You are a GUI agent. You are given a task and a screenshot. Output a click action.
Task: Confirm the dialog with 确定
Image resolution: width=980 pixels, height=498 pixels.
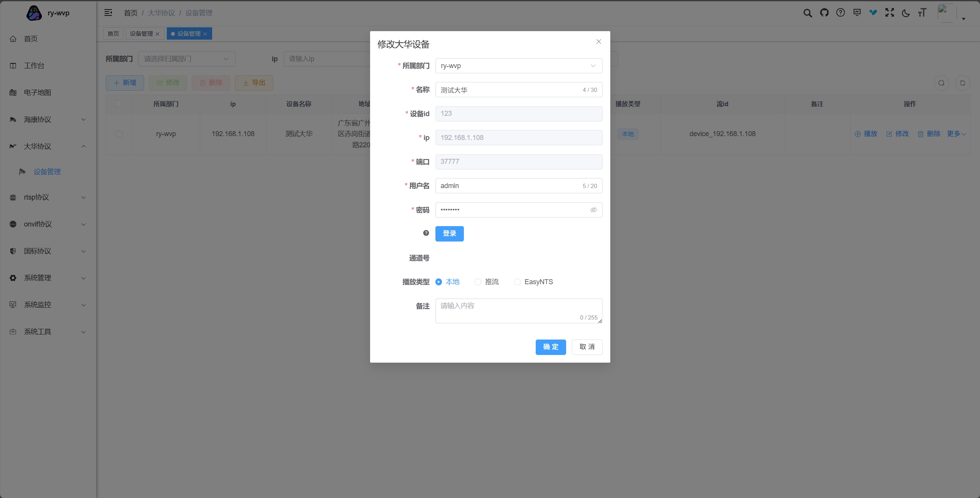[x=550, y=347]
